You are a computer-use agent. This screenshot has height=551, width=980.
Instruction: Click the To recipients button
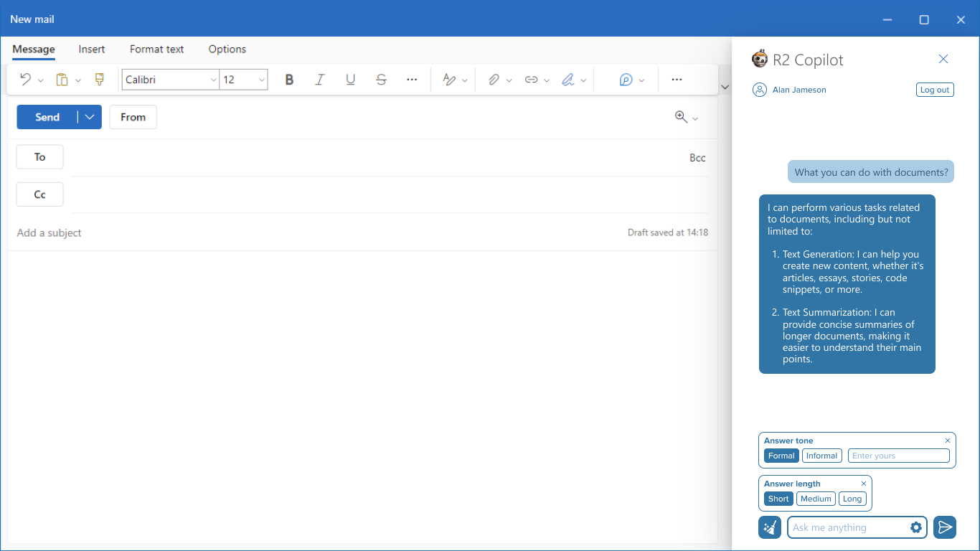click(39, 157)
